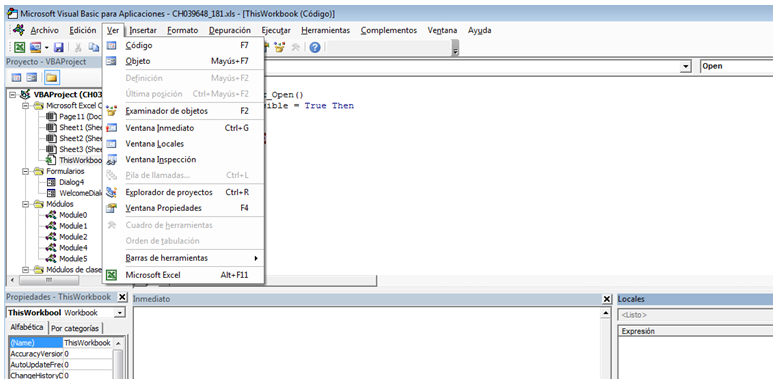Close the Propiedades panel
This screenshot has height=386, width=778.
[x=122, y=297]
